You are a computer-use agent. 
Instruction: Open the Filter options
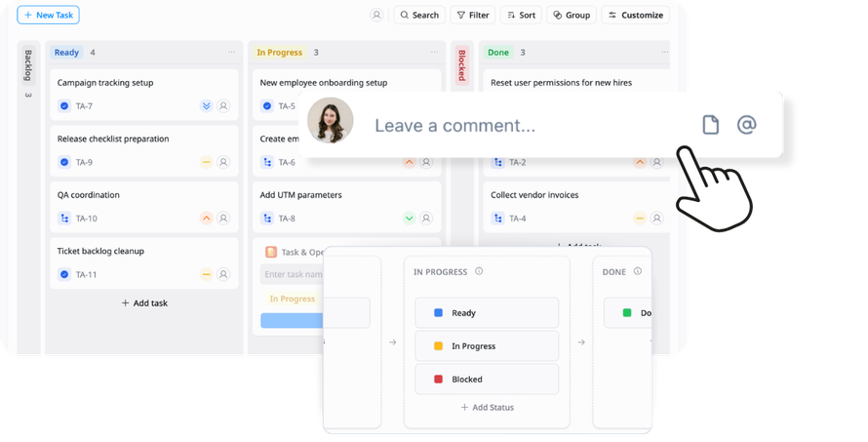[x=473, y=15]
